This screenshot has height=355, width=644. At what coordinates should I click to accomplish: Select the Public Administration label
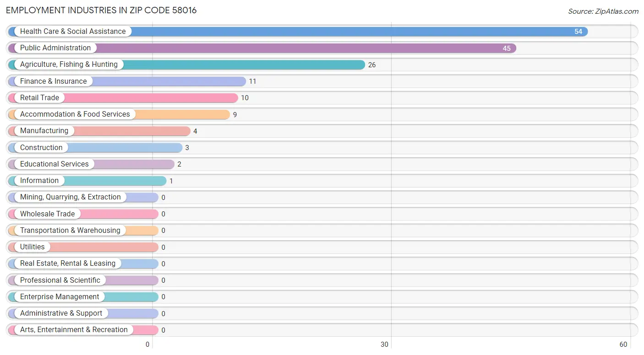(55, 48)
